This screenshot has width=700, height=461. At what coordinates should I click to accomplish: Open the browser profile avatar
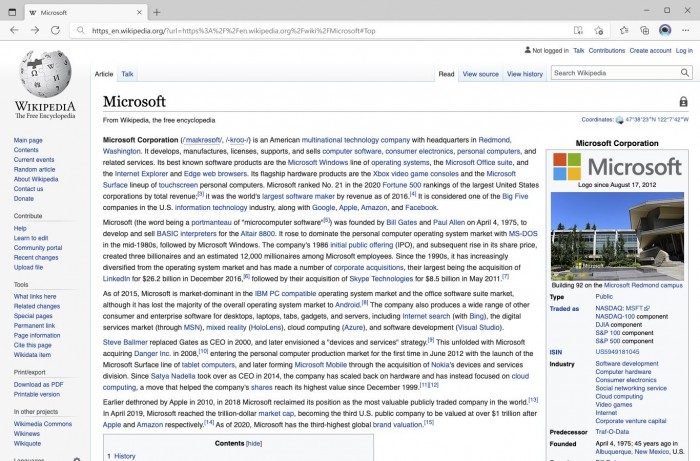665,31
